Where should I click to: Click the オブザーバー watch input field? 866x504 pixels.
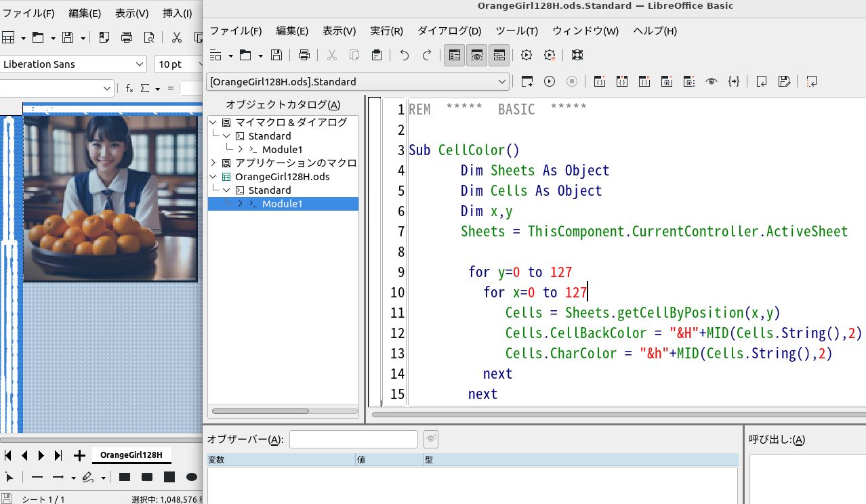[353, 439]
